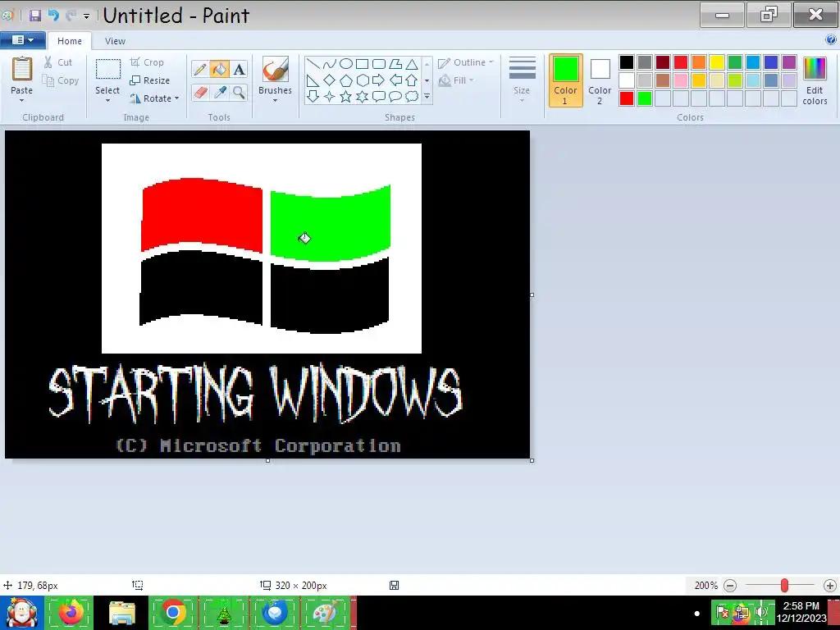Open Chrome from the taskbar
This screenshot has height=630, width=840.
(x=172, y=612)
